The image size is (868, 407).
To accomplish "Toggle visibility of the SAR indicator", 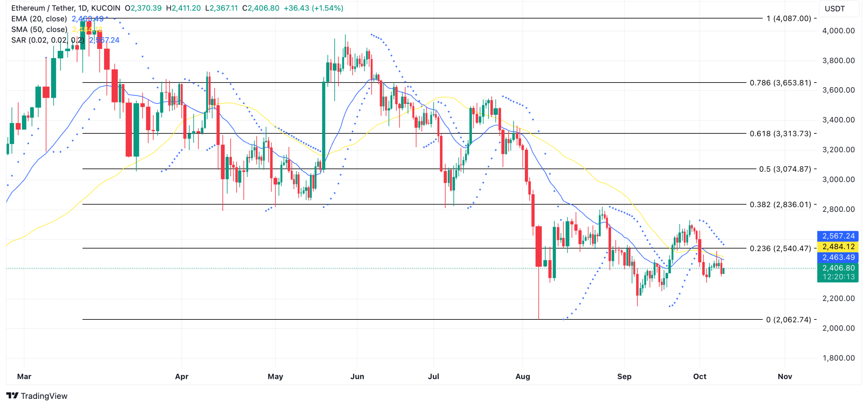I will click(47, 40).
